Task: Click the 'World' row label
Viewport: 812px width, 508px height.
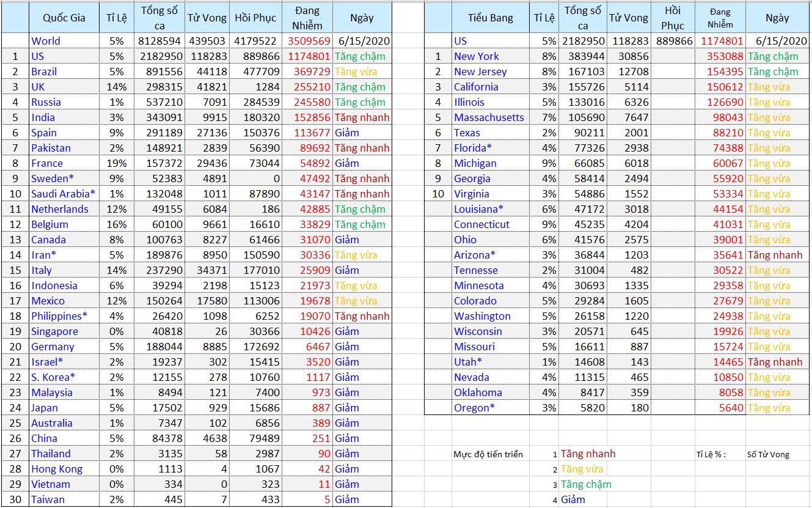Action: (x=64, y=41)
